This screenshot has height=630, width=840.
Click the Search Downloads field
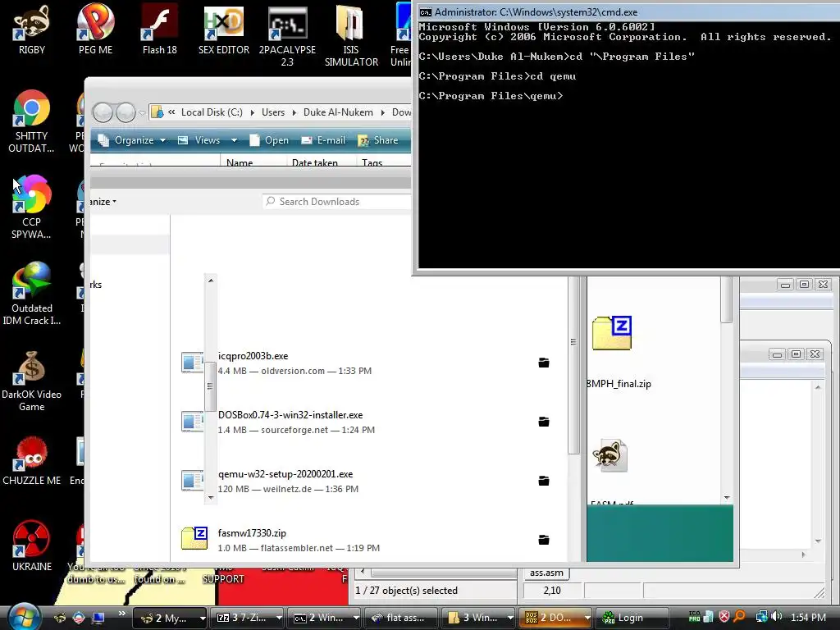(x=337, y=202)
